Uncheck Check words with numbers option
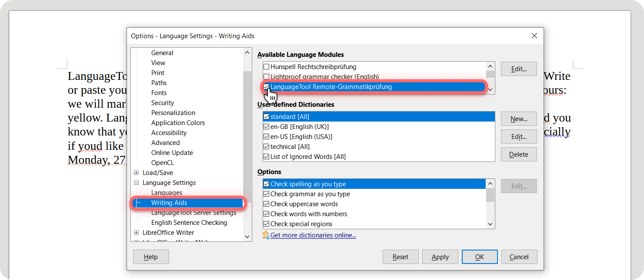The image size is (644, 280). click(266, 214)
